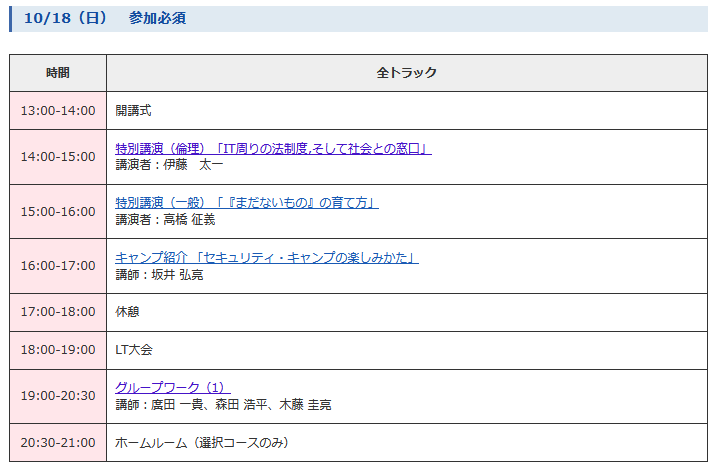Select the 16:00-17:00 time cell
This screenshot has height=473, width=719.
click(58, 266)
